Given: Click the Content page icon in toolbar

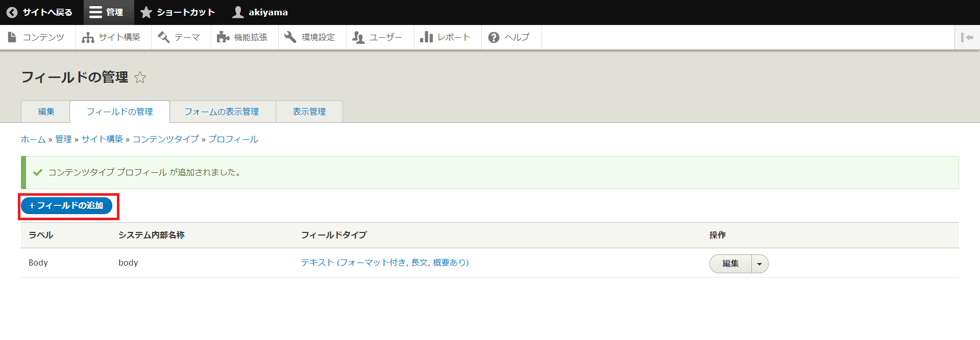Looking at the screenshot, I should point(12,37).
